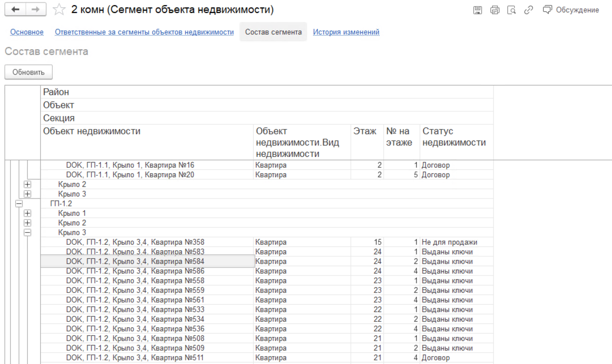Viewport: 612px width, 364px height.
Task: Collapse the expanded Крыло 3 under ГП-1.2
Action: pos(28,233)
